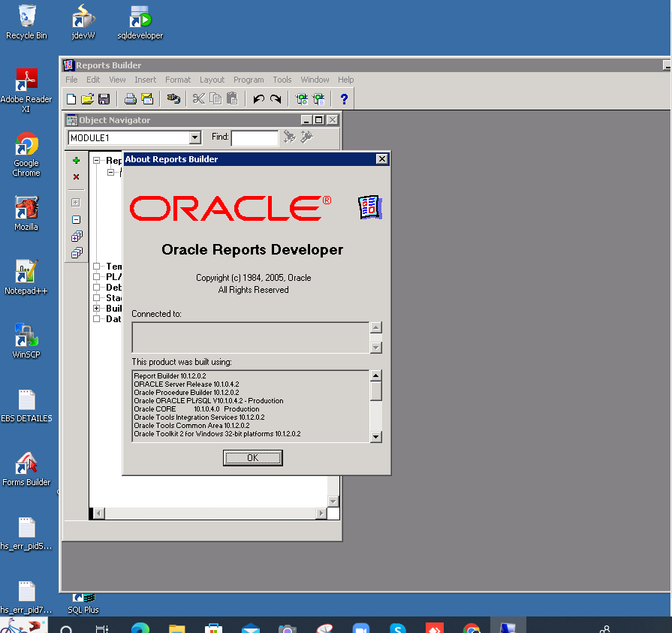Click the red X Delete icon
This screenshot has width=672, height=633.
(x=77, y=177)
